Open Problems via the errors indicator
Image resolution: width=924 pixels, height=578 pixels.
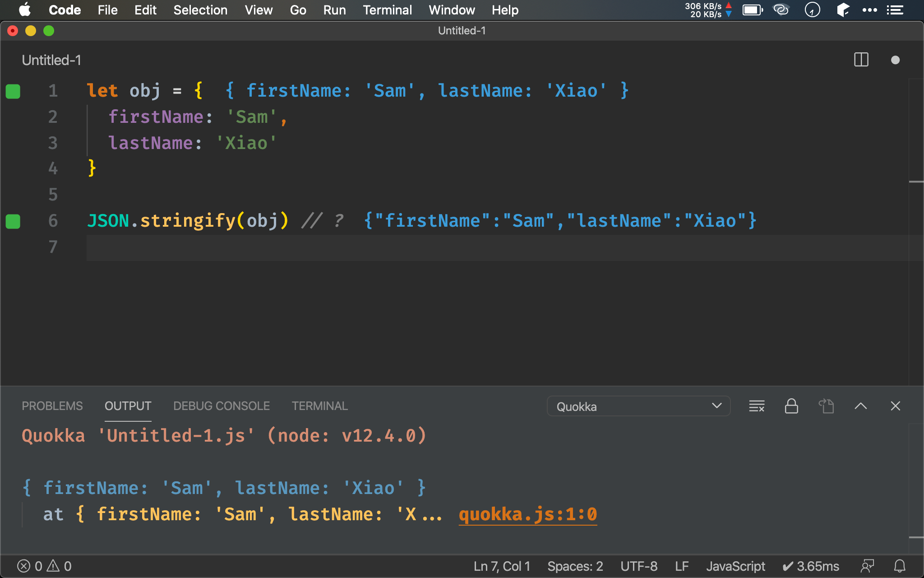pyautogui.click(x=43, y=566)
